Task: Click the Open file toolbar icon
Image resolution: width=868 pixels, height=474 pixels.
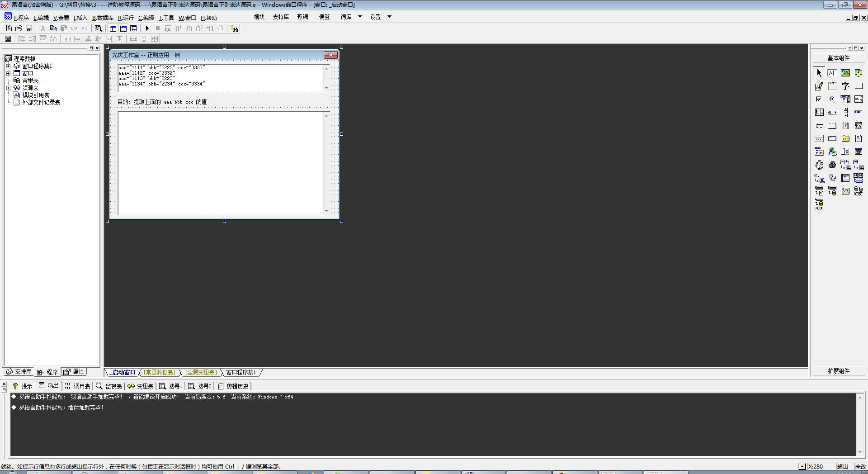Action: click(x=19, y=28)
